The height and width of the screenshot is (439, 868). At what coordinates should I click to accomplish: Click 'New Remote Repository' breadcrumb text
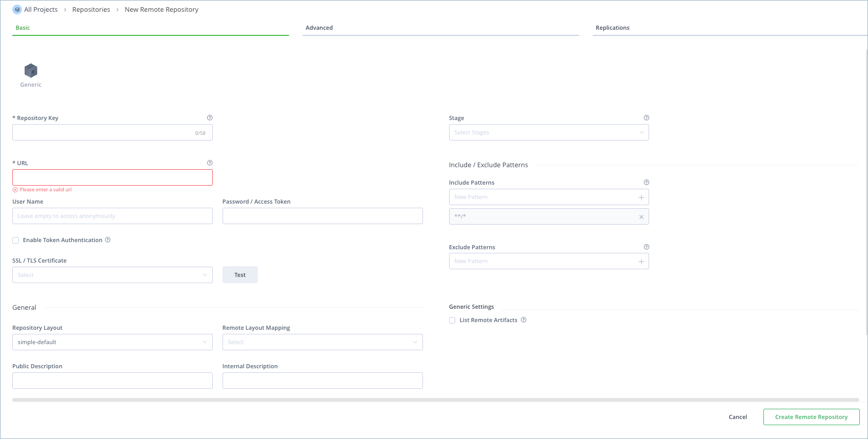pos(162,9)
